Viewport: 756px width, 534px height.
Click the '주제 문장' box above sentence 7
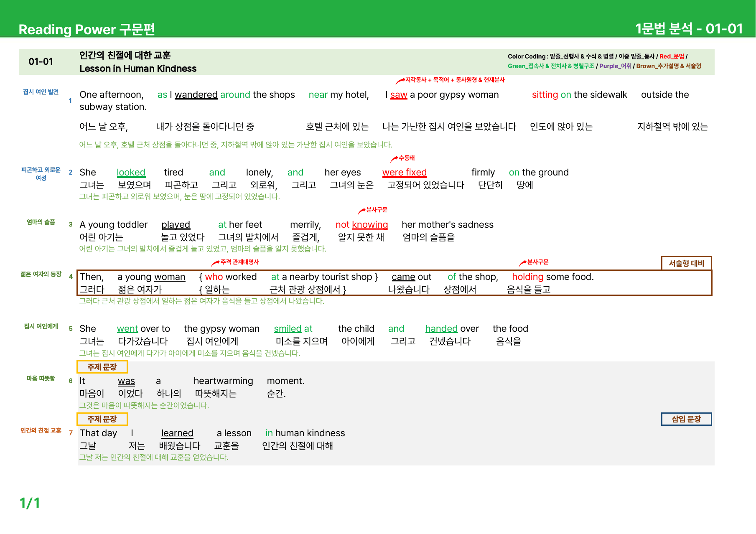[102, 419]
